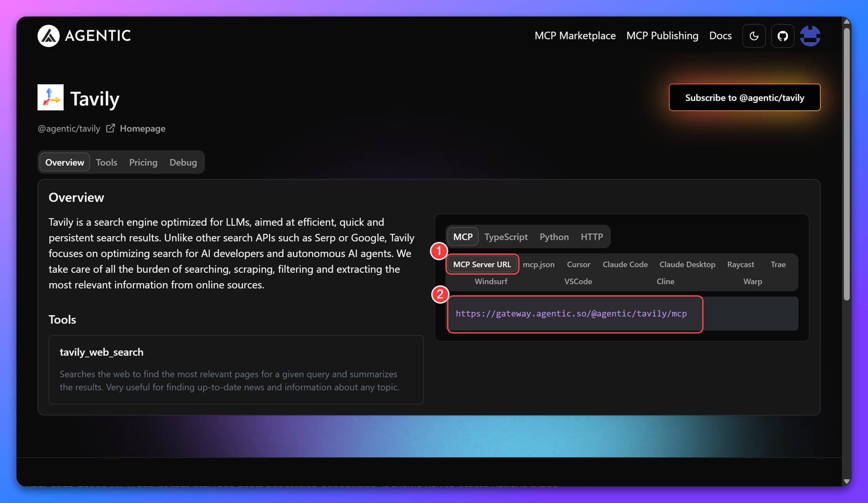This screenshot has height=503, width=868.
Task: Open Homepage via the external link icon
Action: pyautogui.click(x=110, y=128)
